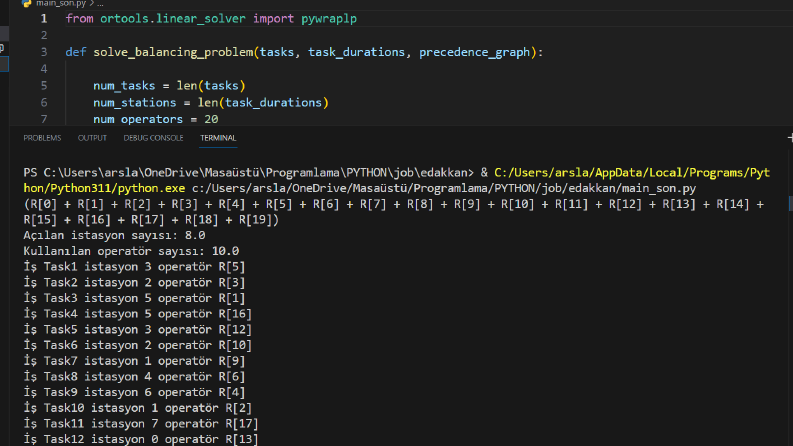Click the 'İş Task4 istasyon 5' line
The width and height of the screenshot is (793, 446).
[138, 314]
